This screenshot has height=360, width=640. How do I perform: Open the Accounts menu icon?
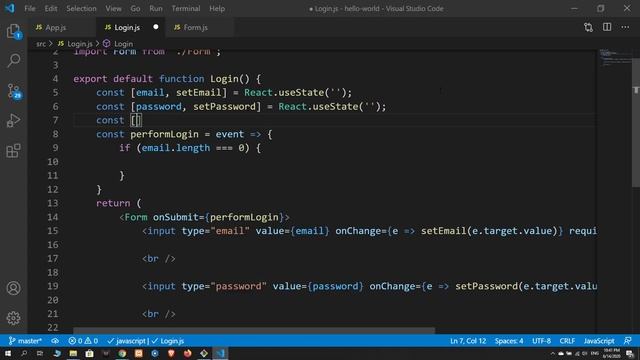click(13, 288)
